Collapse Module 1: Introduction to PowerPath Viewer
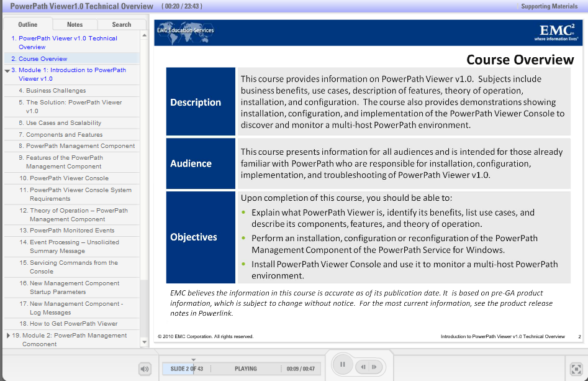588x381 pixels. click(x=6, y=70)
